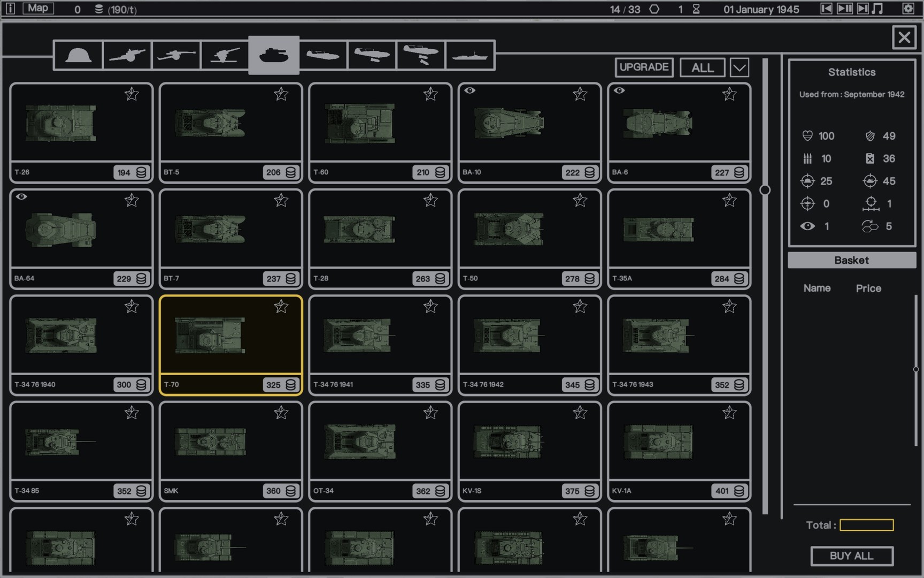Click the unit list scrollbar handle

pos(765,190)
